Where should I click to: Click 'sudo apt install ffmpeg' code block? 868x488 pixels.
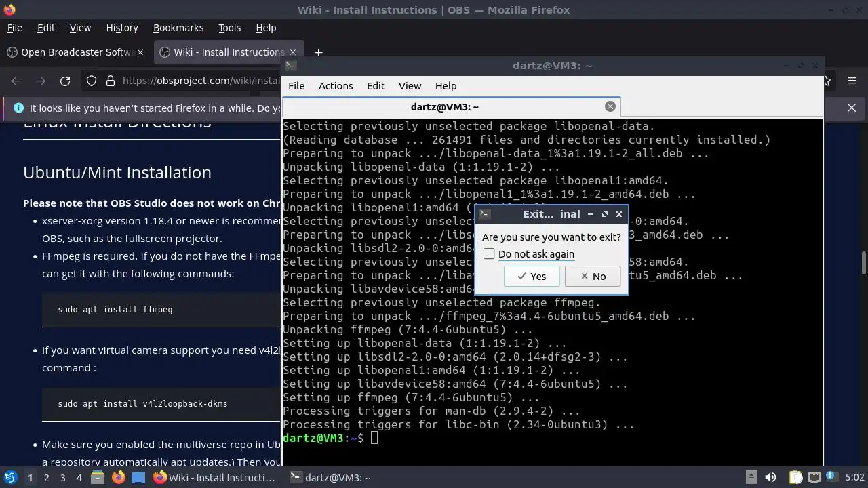161,310
